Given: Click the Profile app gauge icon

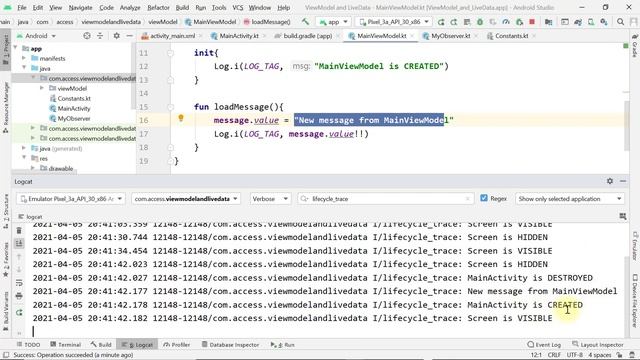Looking at the screenshot, I should click(506, 22).
